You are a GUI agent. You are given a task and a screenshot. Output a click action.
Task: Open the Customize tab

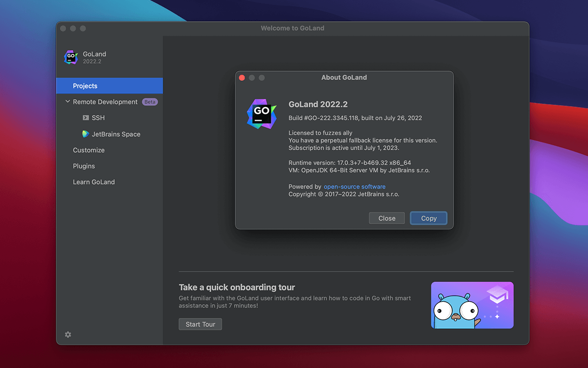coord(89,150)
